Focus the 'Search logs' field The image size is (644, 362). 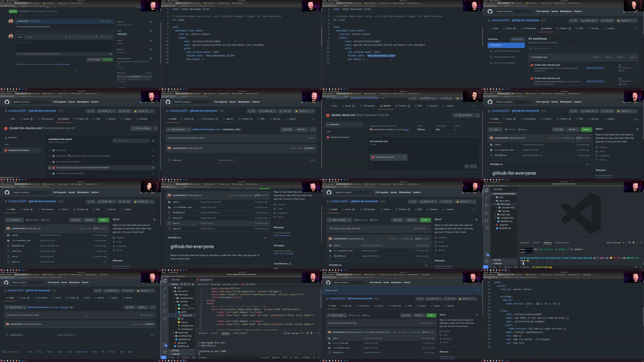tap(131, 141)
